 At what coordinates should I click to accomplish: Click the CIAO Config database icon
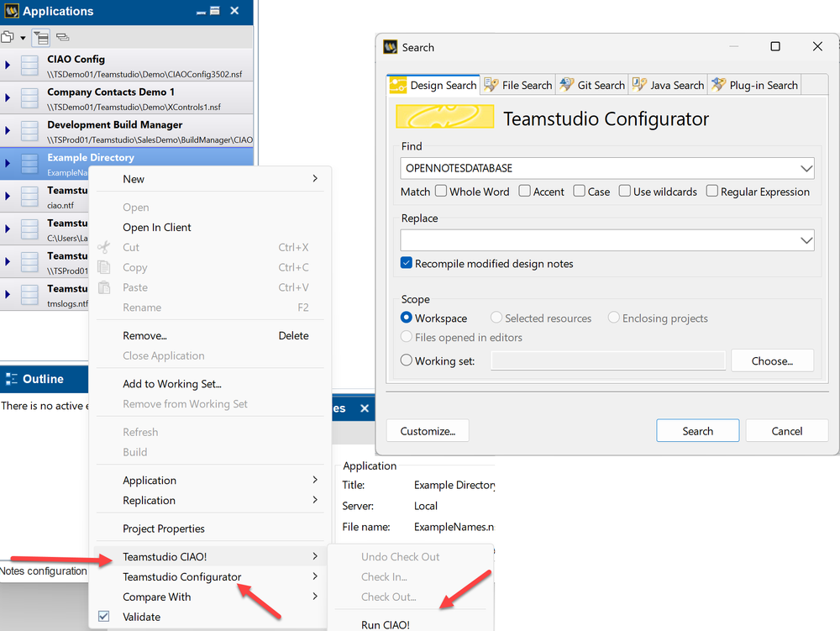tap(29, 66)
